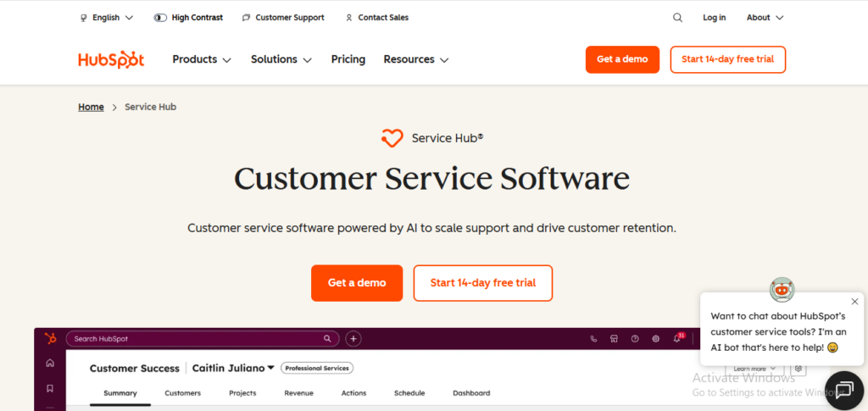Open the Pricing page

click(348, 59)
